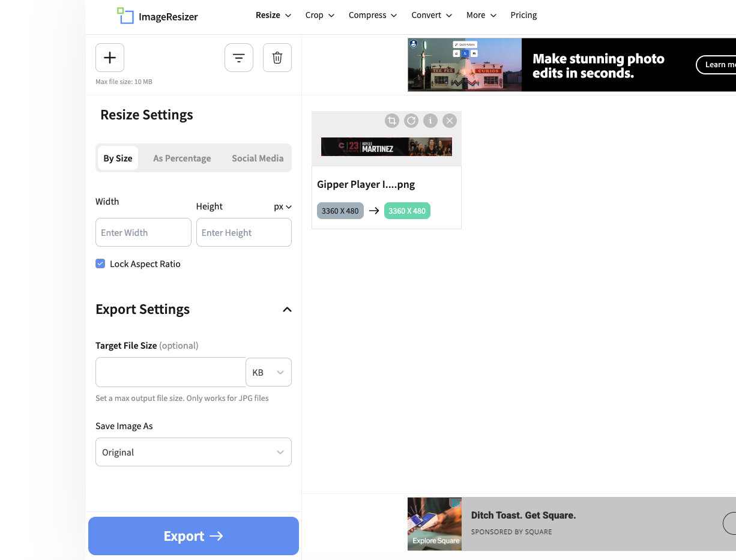Click the ImageResizer logo
The height and width of the screenshot is (560, 736).
click(157, 16)
